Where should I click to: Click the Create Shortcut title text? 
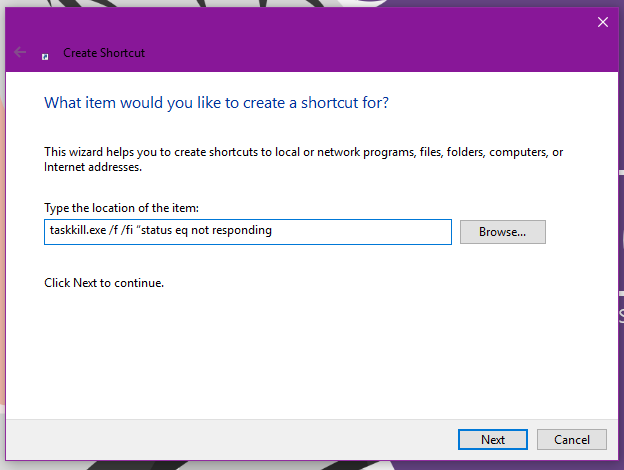(104, 53)
